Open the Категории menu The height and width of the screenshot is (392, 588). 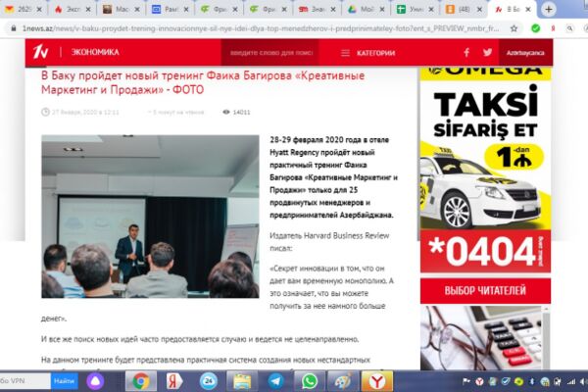pos(375,53)
